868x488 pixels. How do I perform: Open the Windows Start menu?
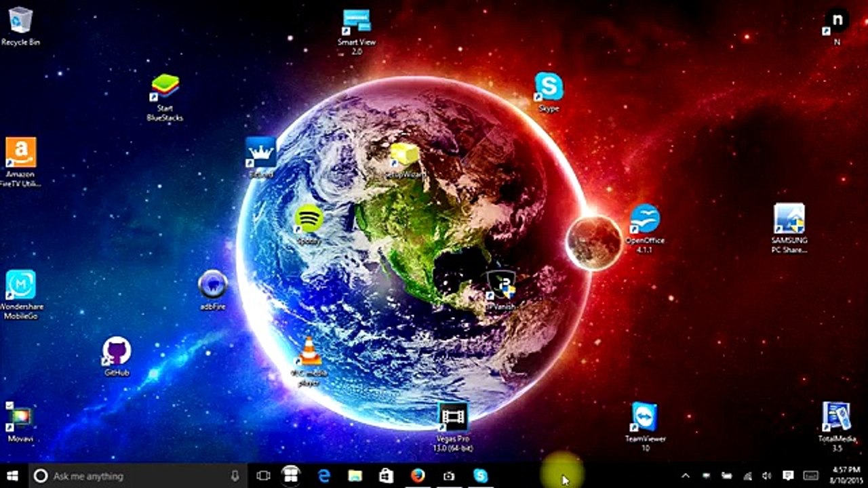point(12,476)
